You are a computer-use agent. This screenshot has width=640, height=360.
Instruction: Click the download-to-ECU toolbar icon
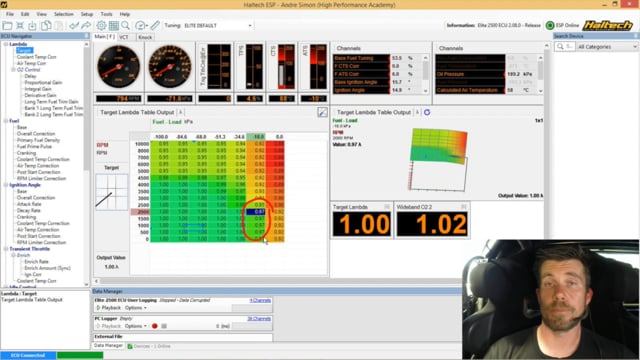pos(32,26)
